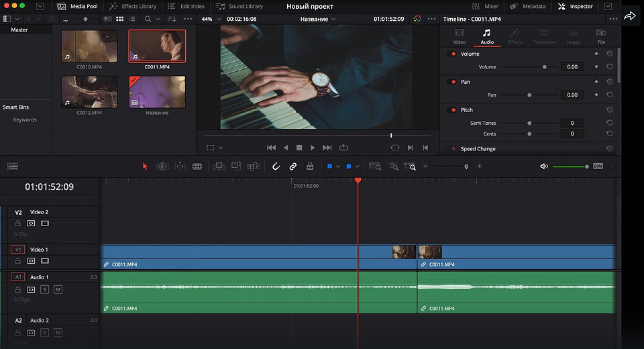The image size is (644, 349).
Task: Open the Metadata panel
Action: (528, 6)
